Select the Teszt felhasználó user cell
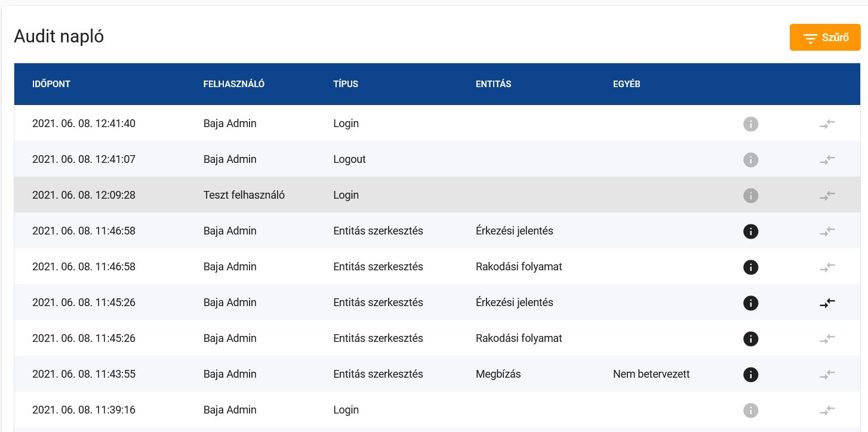868x432 pixels. click(x=244, y=195)
